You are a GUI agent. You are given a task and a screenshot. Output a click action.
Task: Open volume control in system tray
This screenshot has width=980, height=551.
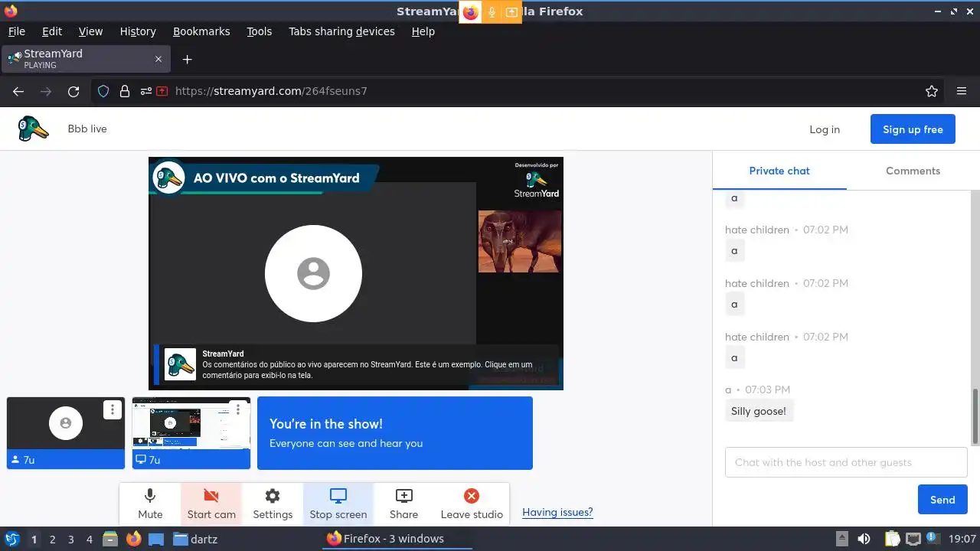click(x=864, y=539)
